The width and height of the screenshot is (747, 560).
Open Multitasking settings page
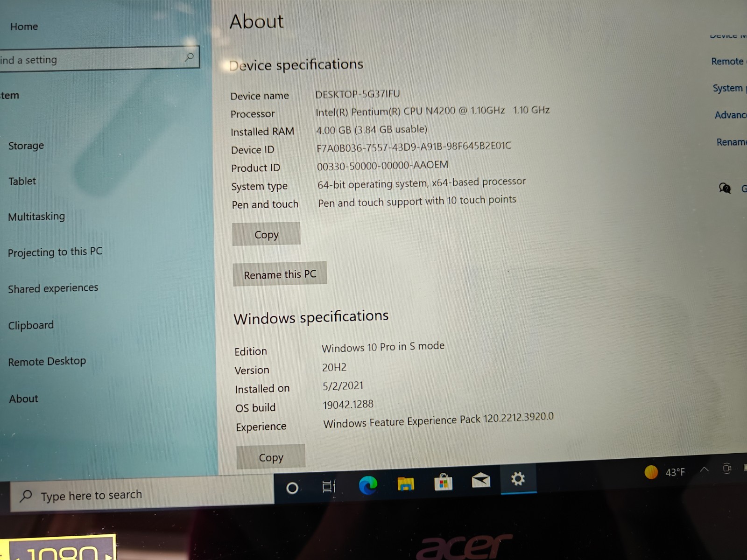tap(36, 217)
